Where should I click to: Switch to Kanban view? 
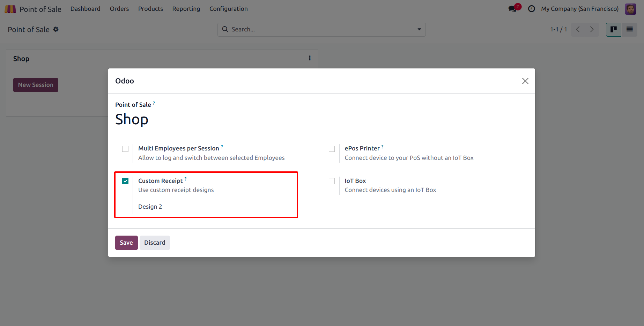613,30
